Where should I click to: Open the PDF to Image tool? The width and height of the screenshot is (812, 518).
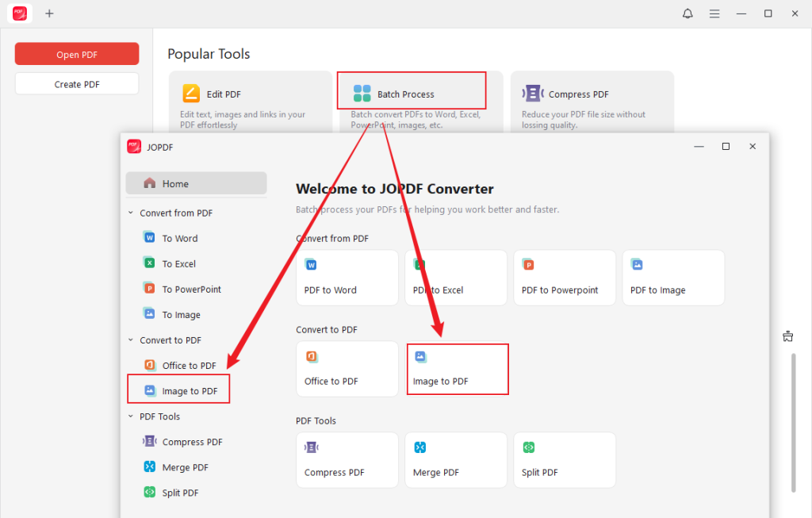coord(672,278)
